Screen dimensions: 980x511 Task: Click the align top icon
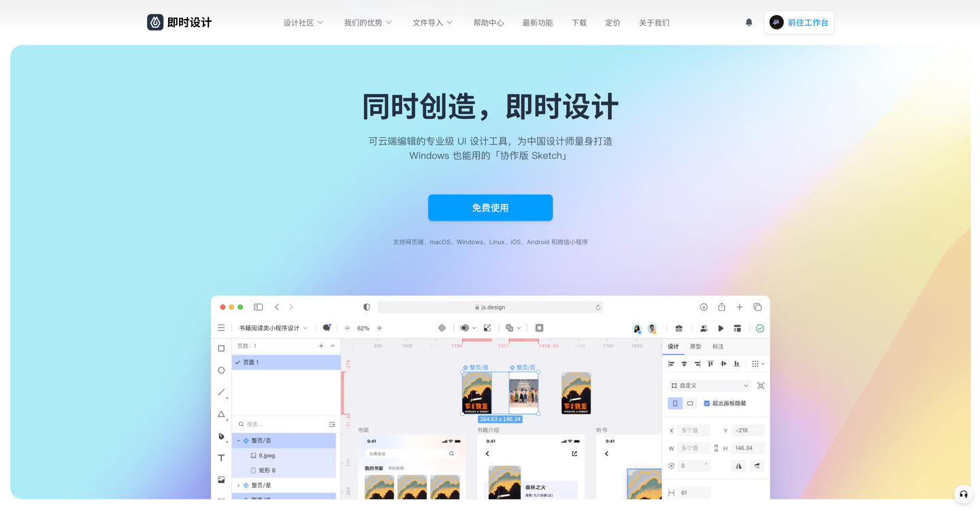[x=710, y=364]
